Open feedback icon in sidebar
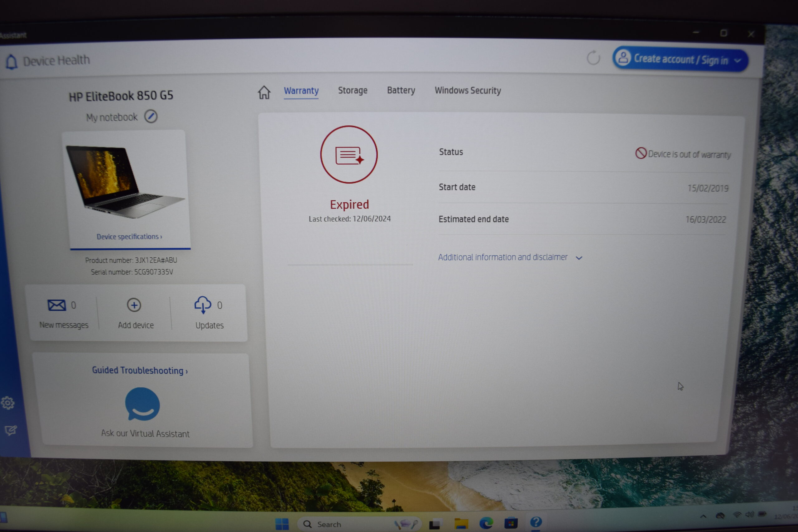Viewport: 798px width, 532px height. [x=11, y=430]
